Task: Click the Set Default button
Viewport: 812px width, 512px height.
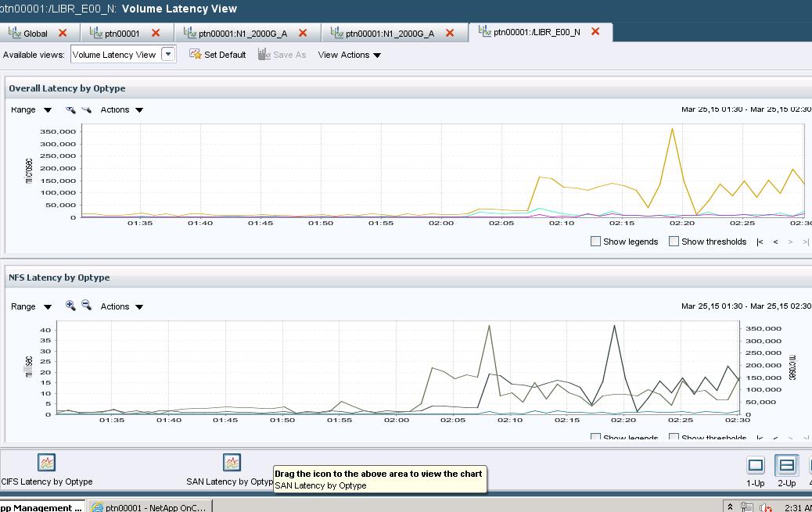Action: click(218, 55)
